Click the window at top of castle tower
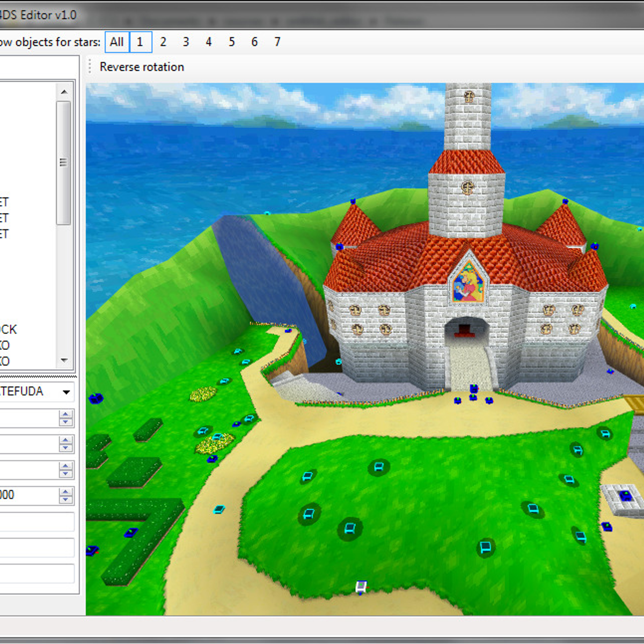 [x=469, y=97]
